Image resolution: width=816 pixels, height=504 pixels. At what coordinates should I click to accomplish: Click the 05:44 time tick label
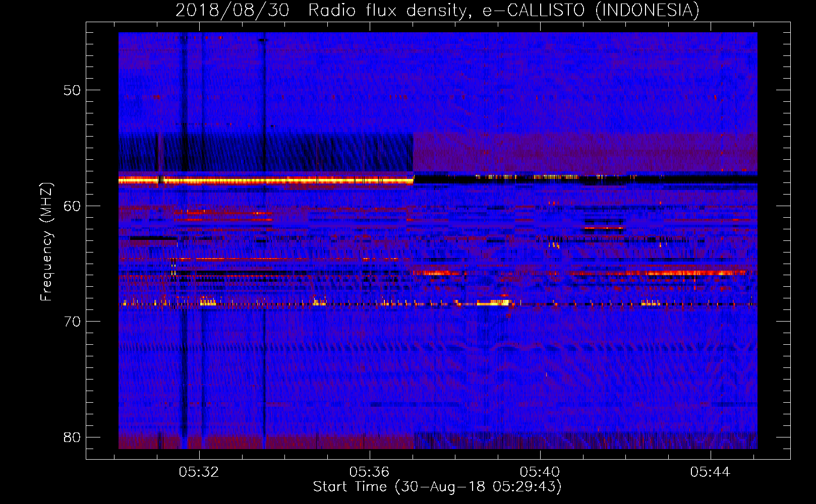(x=711, y=472)
